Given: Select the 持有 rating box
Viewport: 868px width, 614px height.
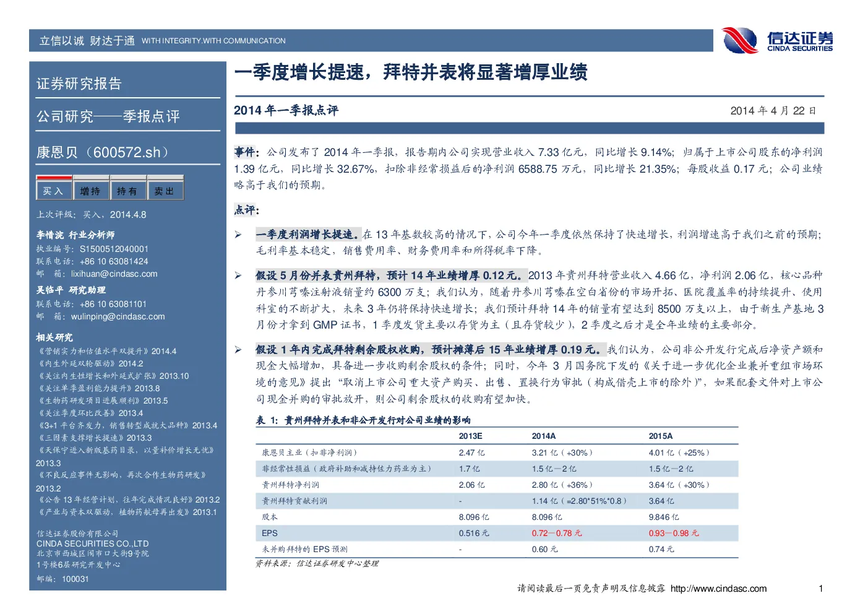Looking at the screenshot, I should click(128, 189).
